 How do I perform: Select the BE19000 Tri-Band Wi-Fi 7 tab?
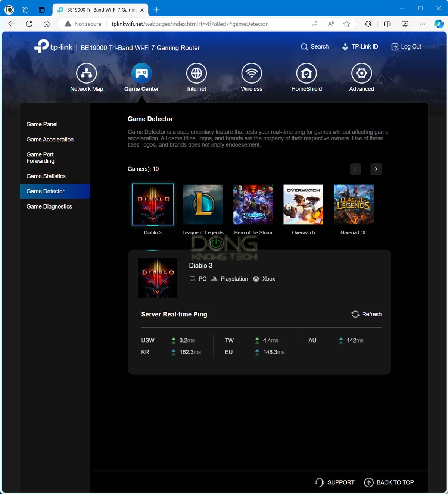pos(100,10)
